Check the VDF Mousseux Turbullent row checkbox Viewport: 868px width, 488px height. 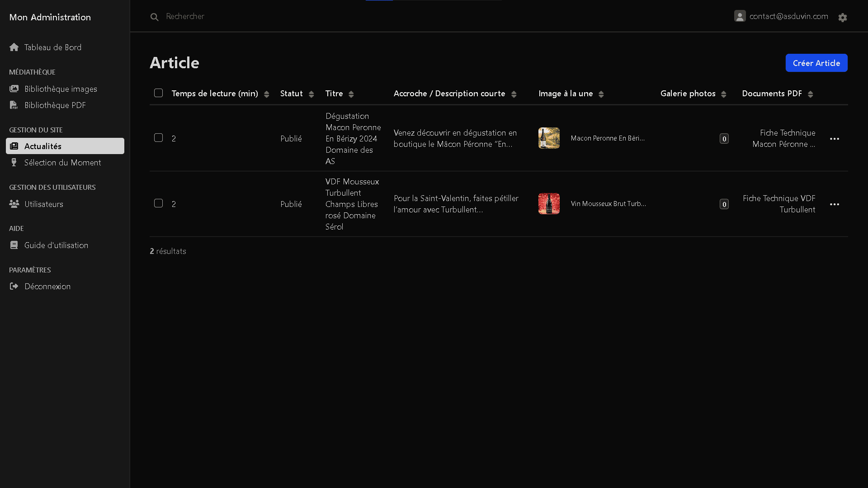coord(158,203)
